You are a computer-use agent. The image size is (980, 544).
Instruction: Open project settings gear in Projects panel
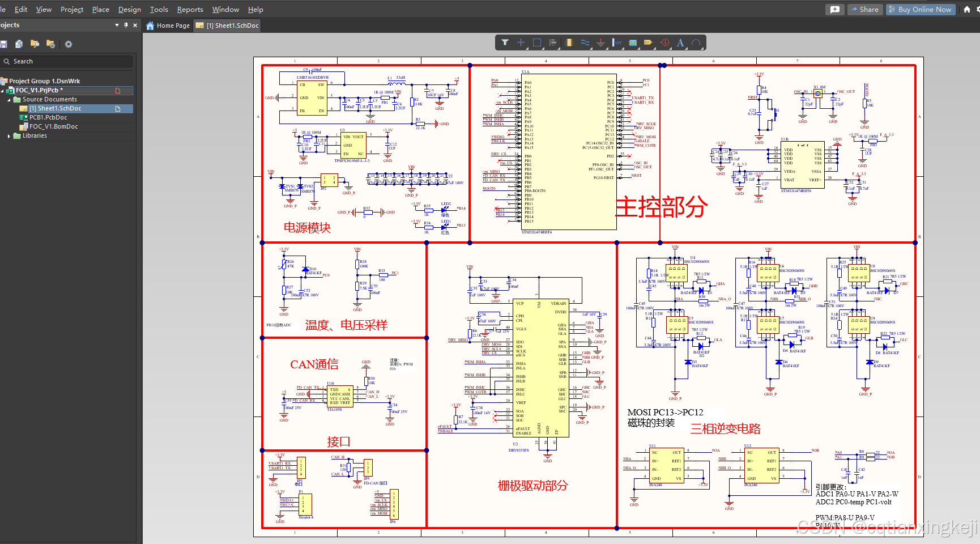69,44
